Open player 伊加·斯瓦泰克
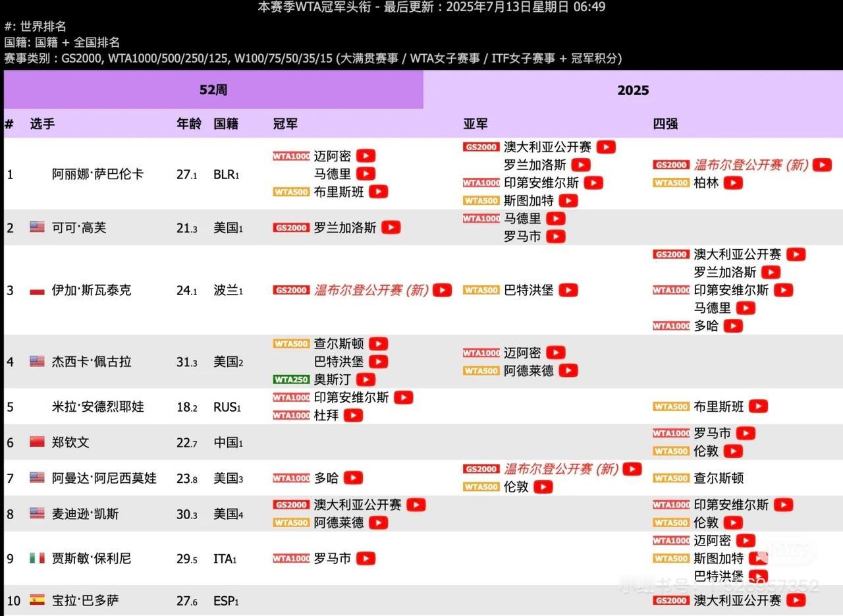843x616 pixels. (92, 290)
